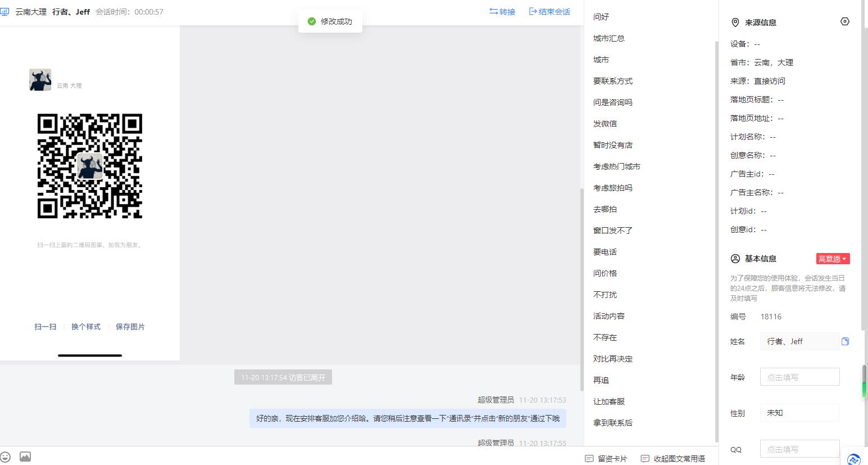Click the 落地页标题 entry
The height and width of the screenshot is (465, 868).
[x=757, y=100]
